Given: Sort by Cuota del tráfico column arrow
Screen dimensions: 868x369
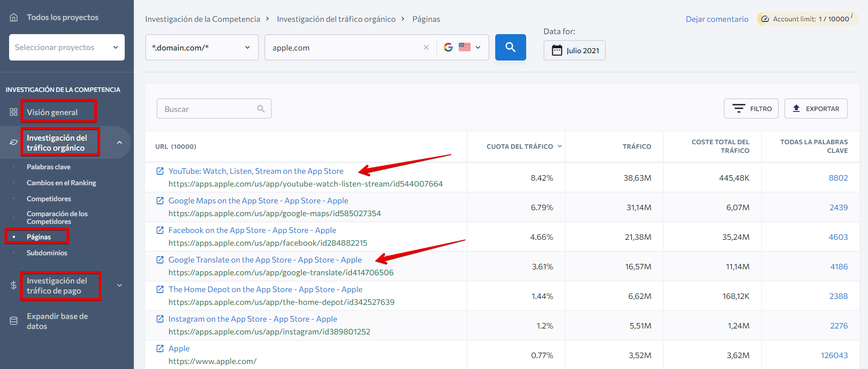Looking at the screenshot, I should coord(560,146).
